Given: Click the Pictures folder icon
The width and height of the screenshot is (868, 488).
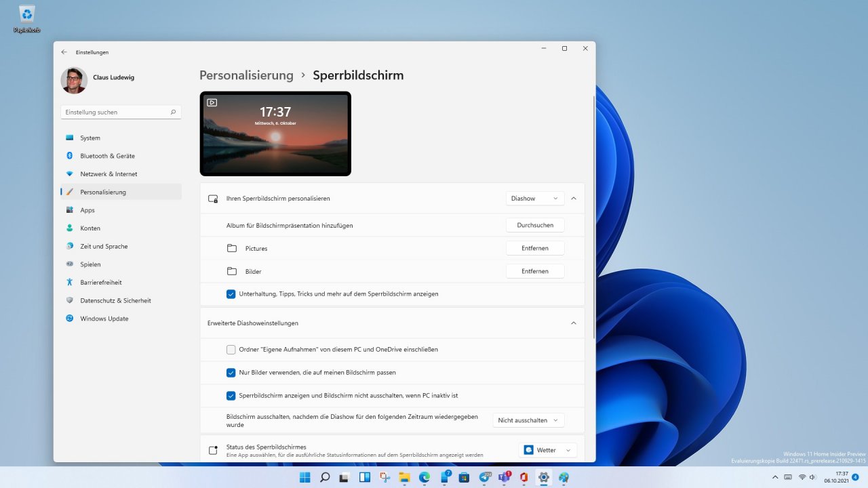Looking at the screenshot, I should [x=232, y=248].
